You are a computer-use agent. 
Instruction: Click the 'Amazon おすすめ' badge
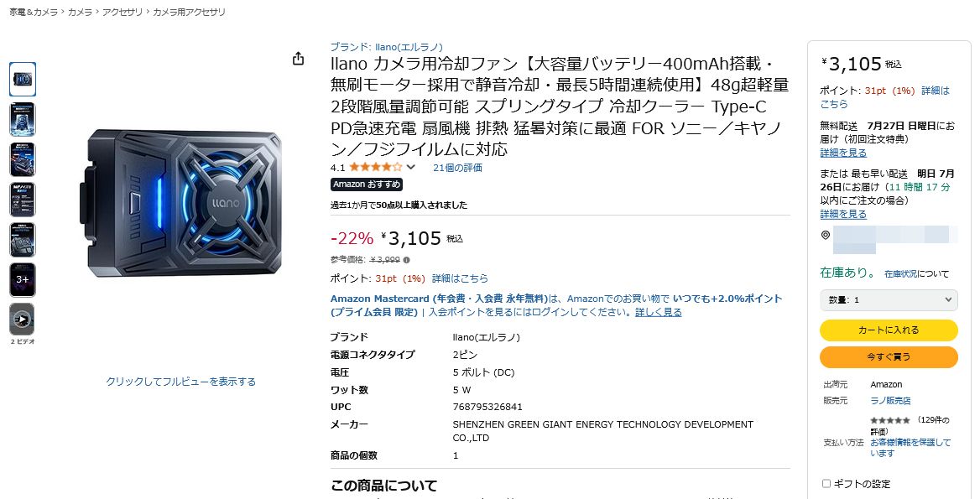click(x=367, y=185)
